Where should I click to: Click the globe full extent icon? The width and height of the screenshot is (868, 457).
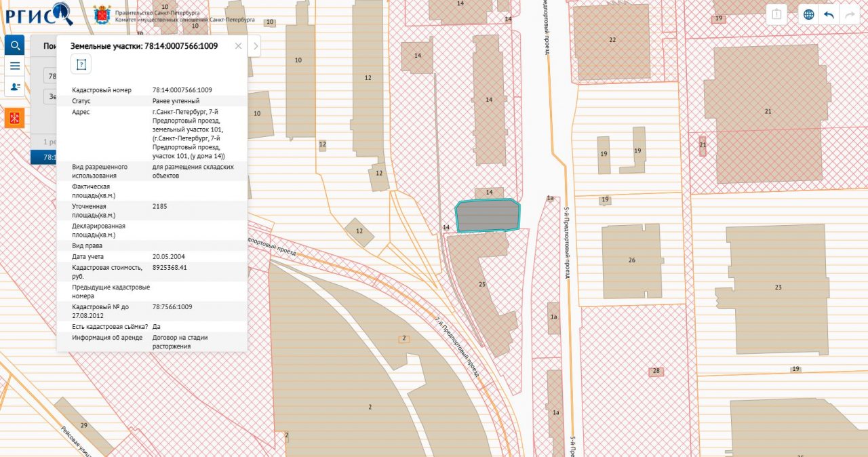808,14
